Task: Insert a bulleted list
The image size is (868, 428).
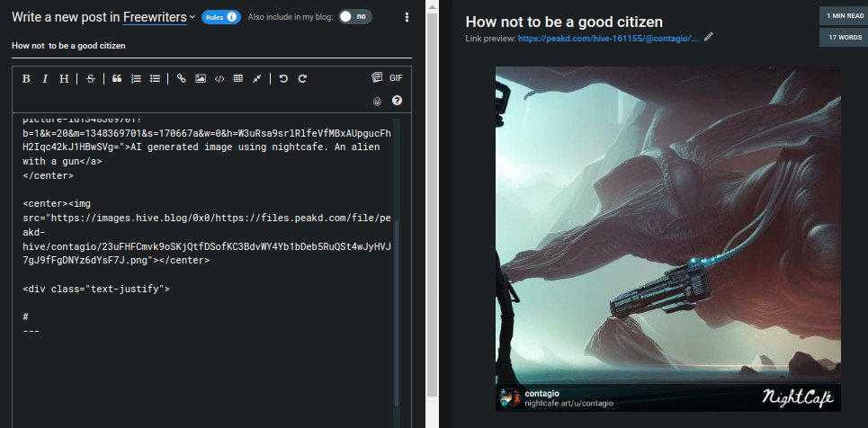Action: (x=155, y=78)
